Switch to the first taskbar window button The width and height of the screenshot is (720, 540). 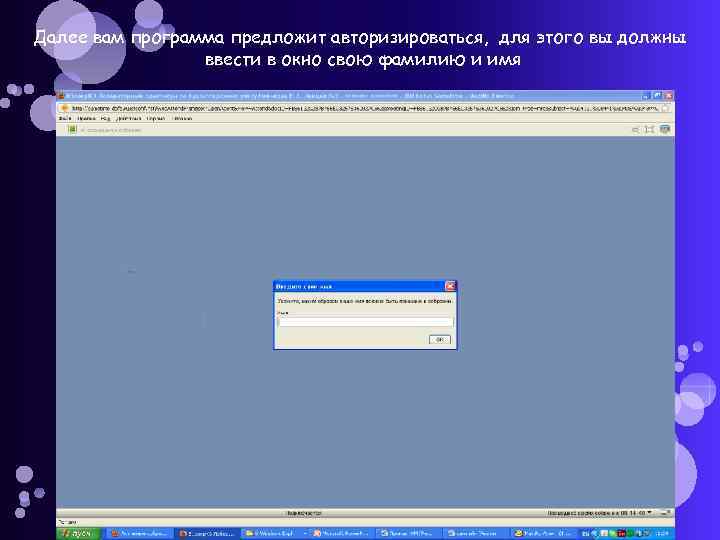coord(140,534)
